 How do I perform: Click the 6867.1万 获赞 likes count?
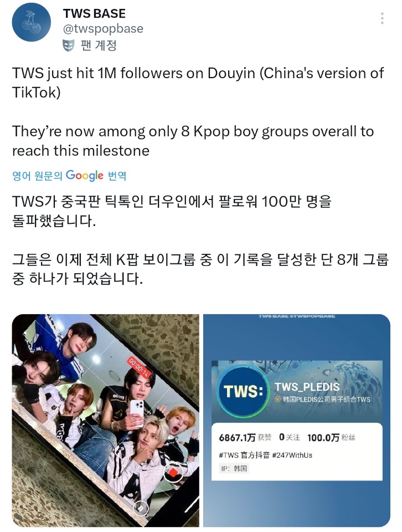pos(245,438)
